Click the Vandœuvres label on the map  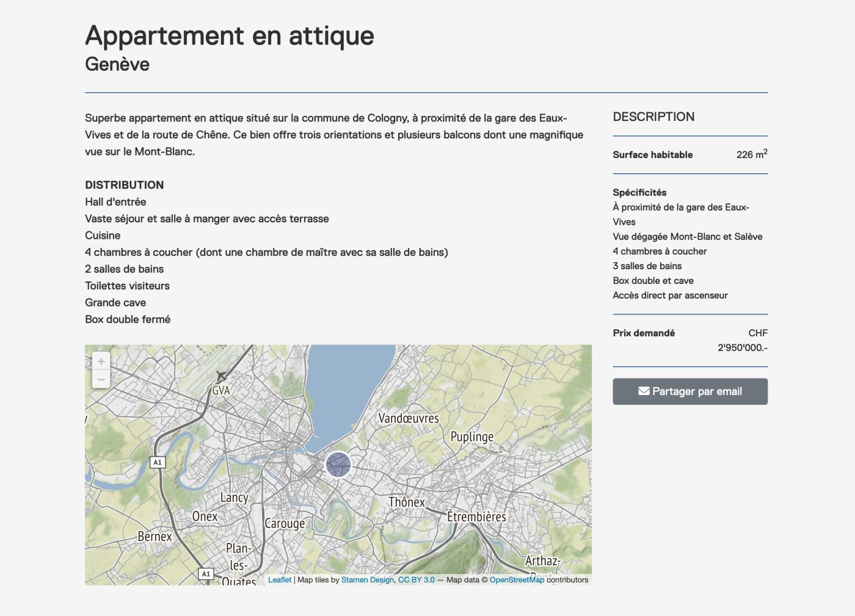click(x=408, y=419)
